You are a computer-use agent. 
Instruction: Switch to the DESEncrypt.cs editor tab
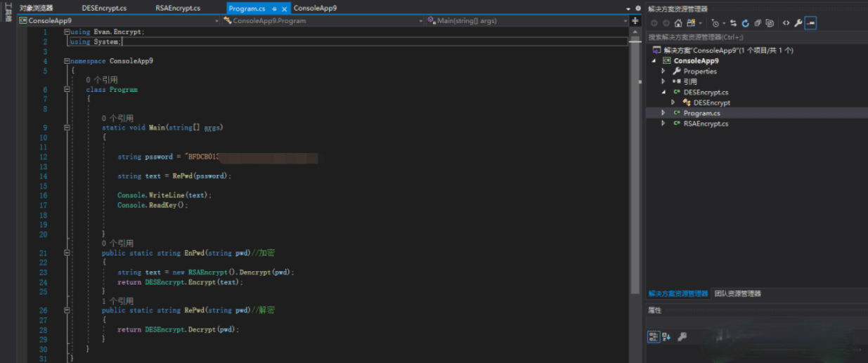pos(104,8)
